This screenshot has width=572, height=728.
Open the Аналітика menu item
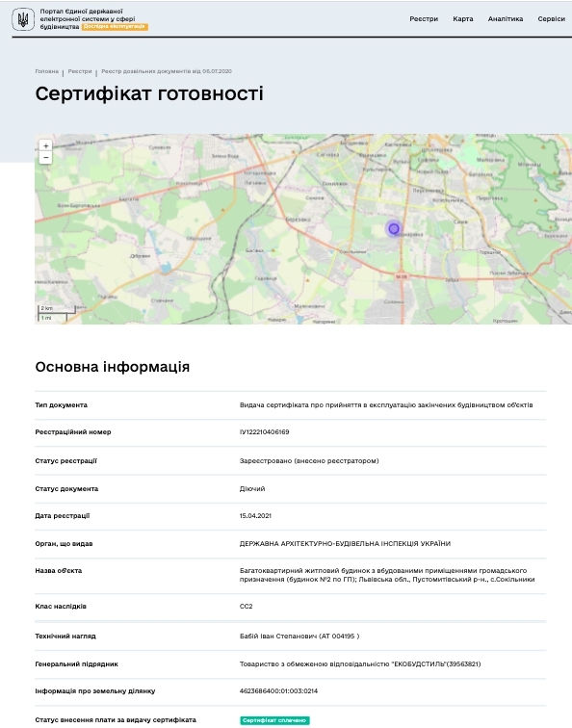(506, 19)
